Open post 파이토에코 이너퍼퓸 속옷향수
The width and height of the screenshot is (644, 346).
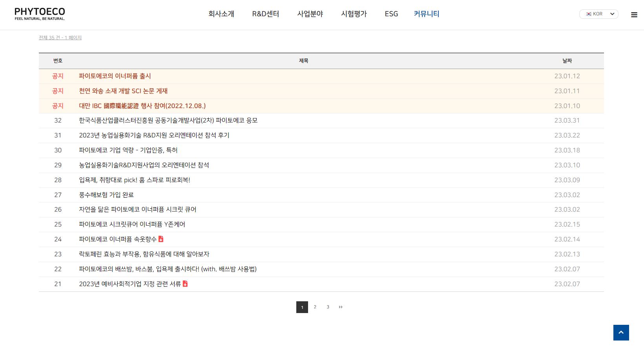[118, 239]
